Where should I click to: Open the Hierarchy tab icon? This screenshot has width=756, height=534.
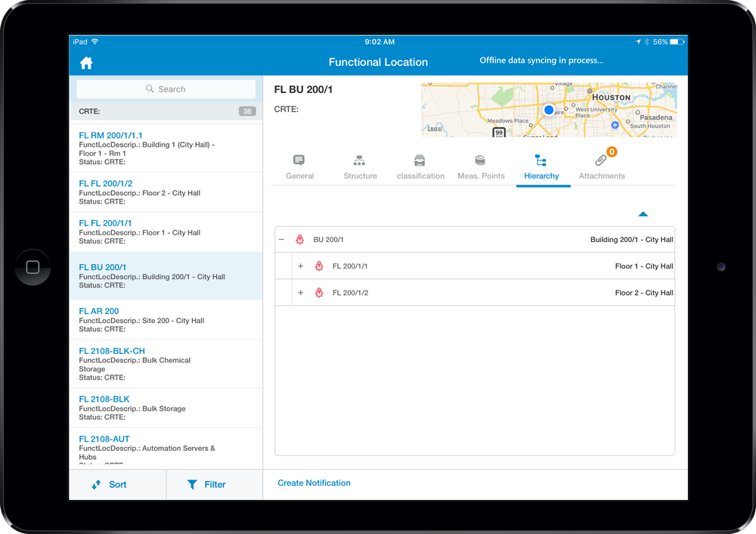point(541,160)
